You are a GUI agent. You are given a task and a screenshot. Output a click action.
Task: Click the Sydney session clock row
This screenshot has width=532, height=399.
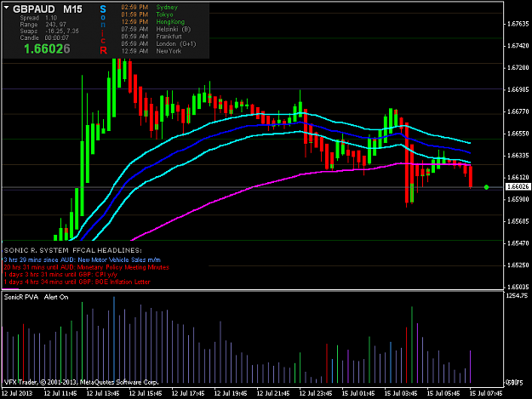(149, 7)
